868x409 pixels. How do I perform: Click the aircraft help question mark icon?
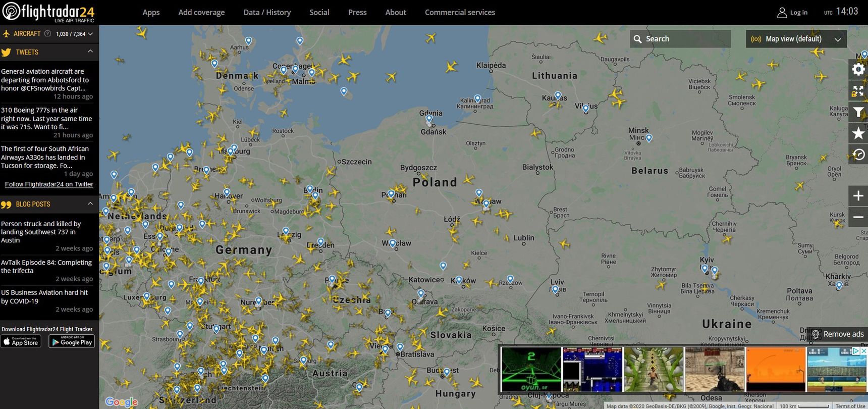coord(47,34)
